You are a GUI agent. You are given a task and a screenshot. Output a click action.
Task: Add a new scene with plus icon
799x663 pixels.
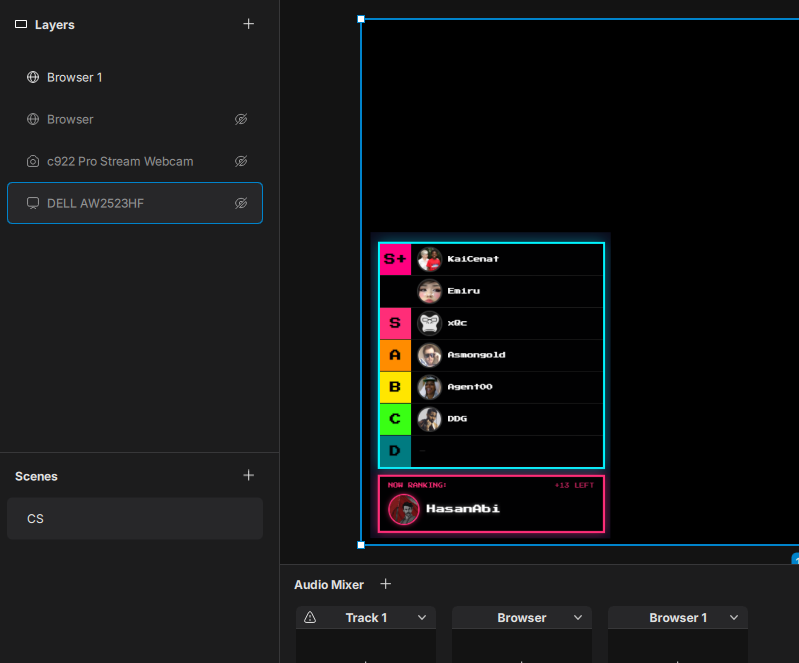pyautogui.click(x=248, y=475)
